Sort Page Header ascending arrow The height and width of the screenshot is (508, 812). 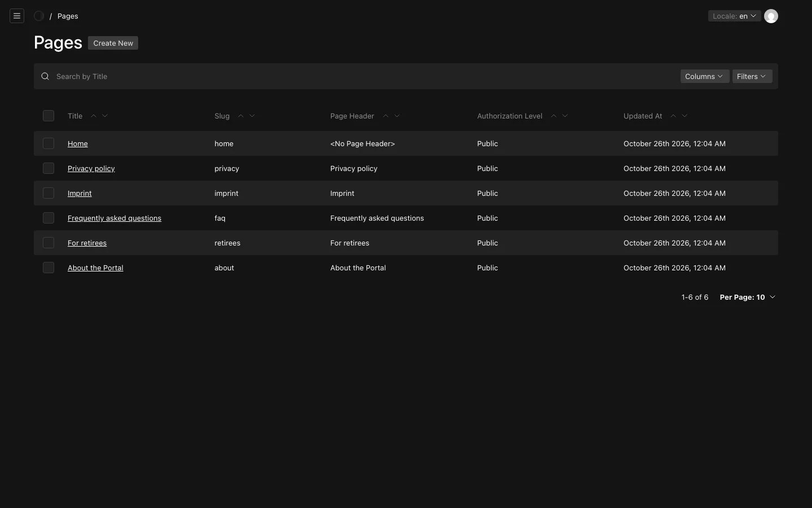386,116
